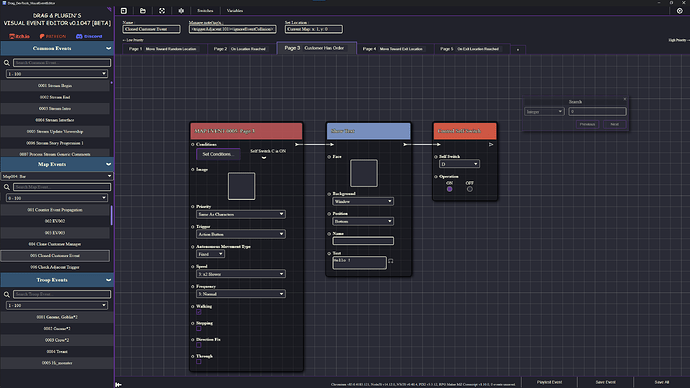Viewport: 690px width, 388px height.
Task: Click the top-right round help icon
Action: (679, 11)
